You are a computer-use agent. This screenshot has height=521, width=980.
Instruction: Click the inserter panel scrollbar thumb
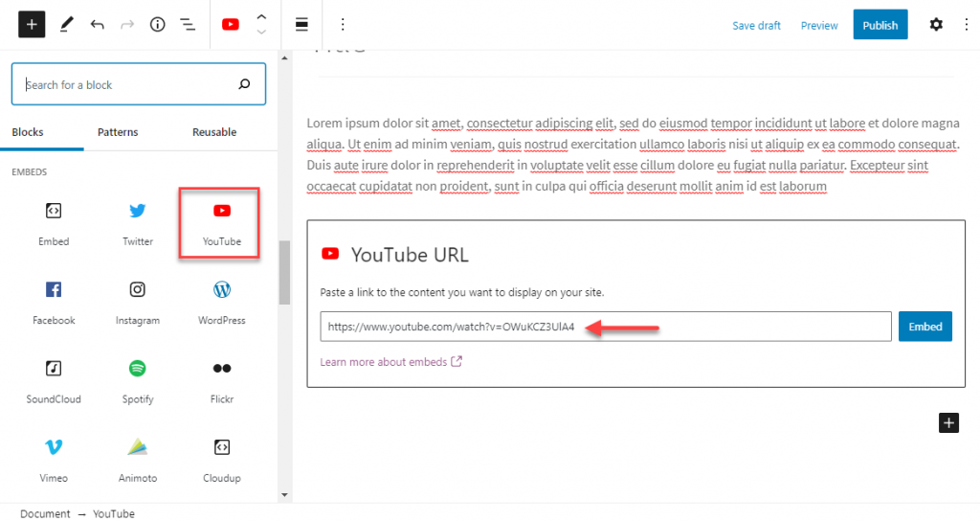click(284, 272)
